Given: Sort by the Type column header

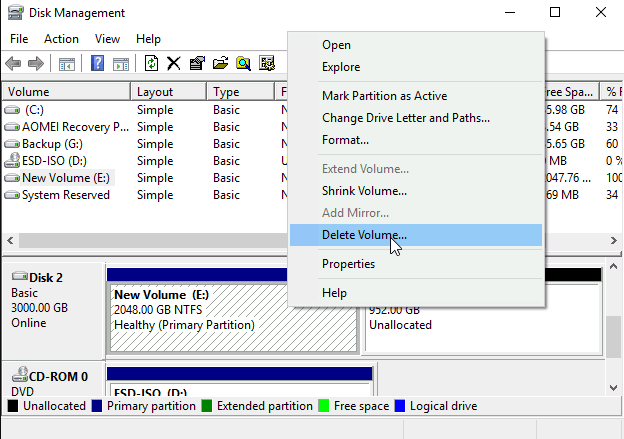Looking at the screenshot, I should (x=240, y=92).
